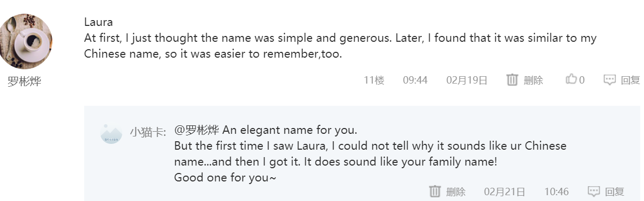Click the like count 0
Screen dimensions: 644x201
582,80
